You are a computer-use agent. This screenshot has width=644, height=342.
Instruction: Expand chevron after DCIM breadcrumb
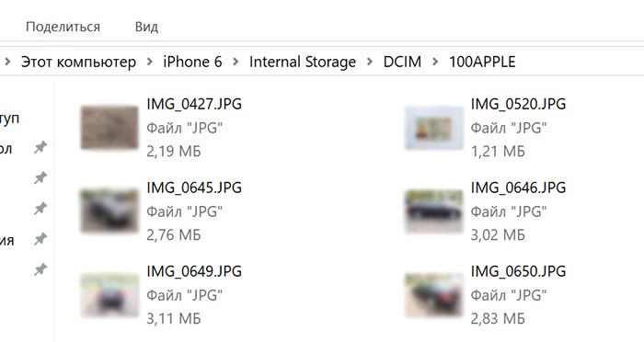click(x=435, y=62)
